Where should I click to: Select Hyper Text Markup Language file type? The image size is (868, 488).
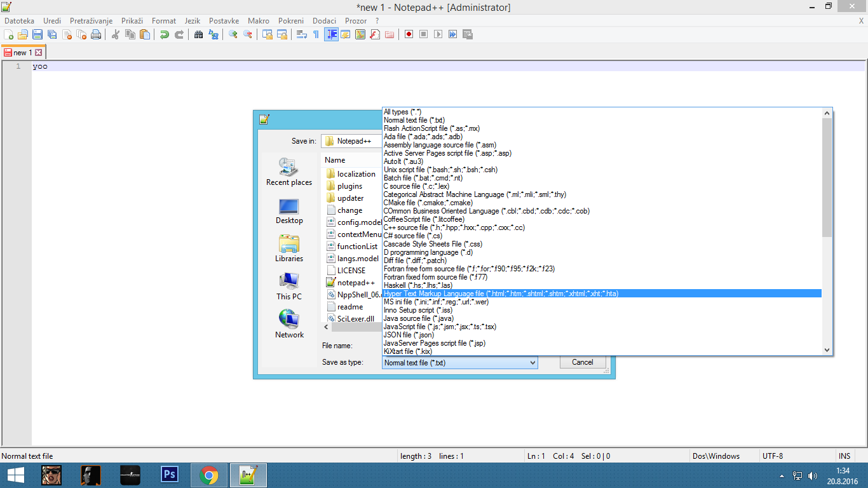click(x=602, y=294)
